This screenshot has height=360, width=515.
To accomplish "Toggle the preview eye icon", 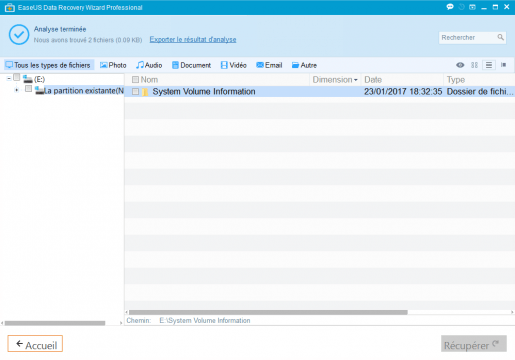I will (460, 65).
